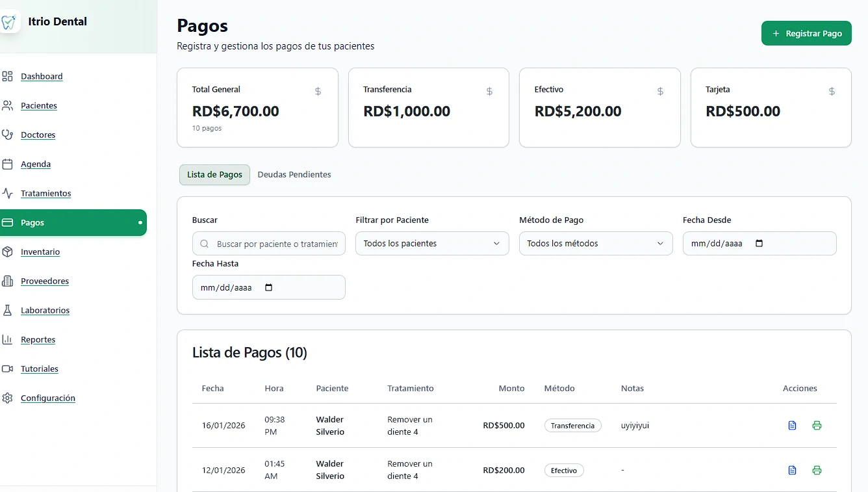Click the Transferencia method badge on the first payment

572,425
